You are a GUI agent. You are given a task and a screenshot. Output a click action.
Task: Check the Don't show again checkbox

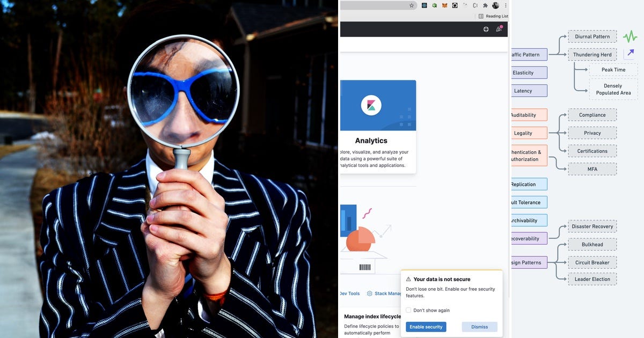click(408, 310)
